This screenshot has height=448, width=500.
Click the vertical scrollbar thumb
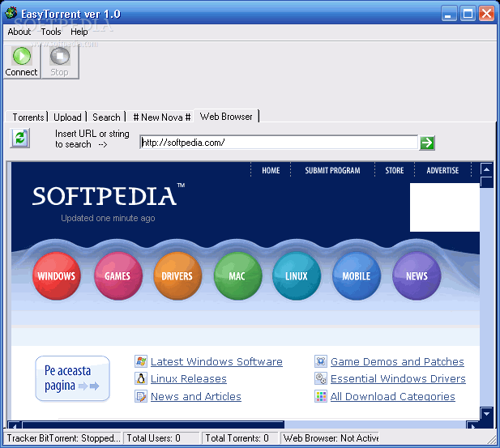pyautogui.click(x=486, y=183)
